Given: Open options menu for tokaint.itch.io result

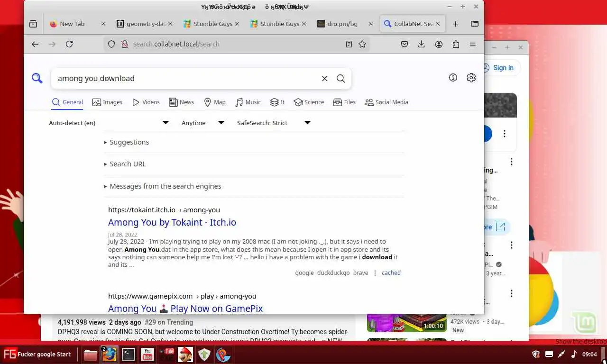Looking at the screenshot, I should 375,273.
